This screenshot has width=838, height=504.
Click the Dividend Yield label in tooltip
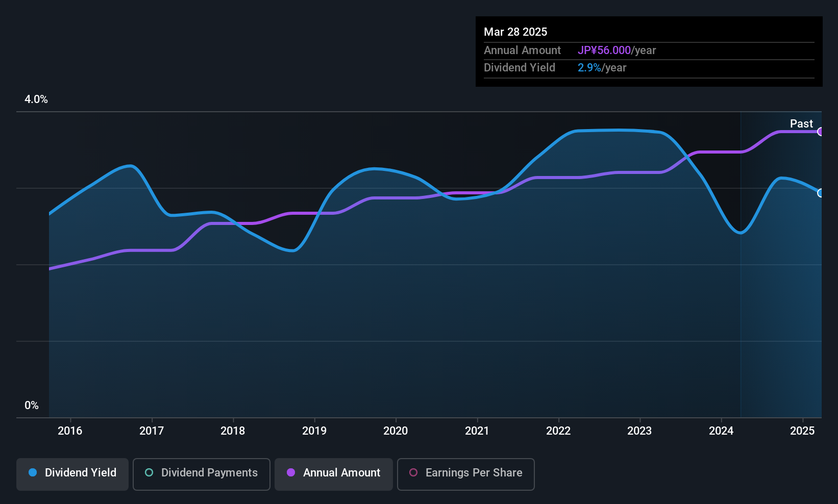tap(520, 67)
